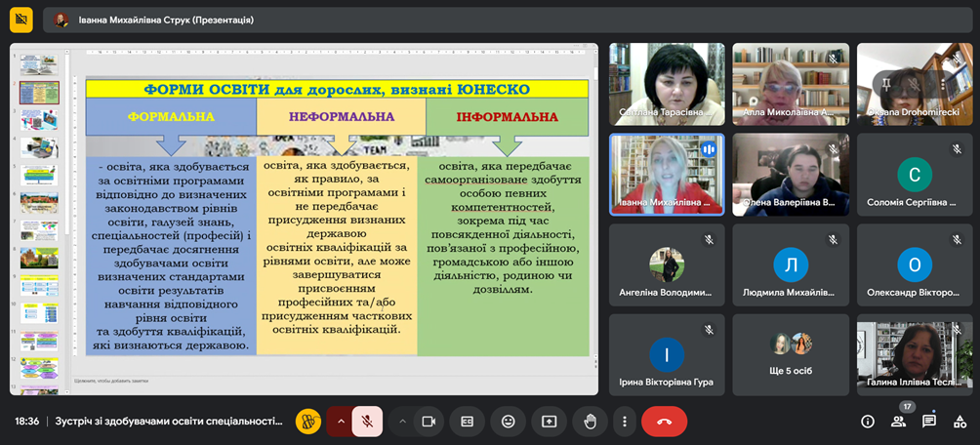Turn on closed captions
980x445 pixels.
click(467, 422)
